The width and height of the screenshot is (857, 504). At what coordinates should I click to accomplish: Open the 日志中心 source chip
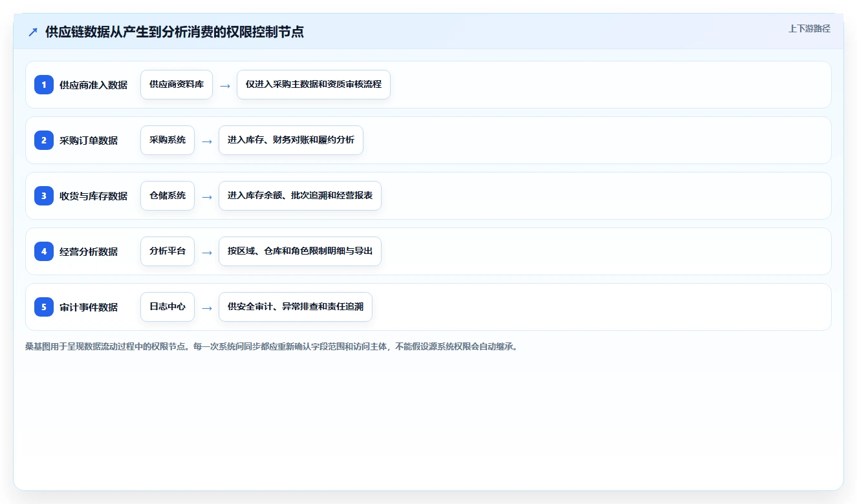coord(168,307)
